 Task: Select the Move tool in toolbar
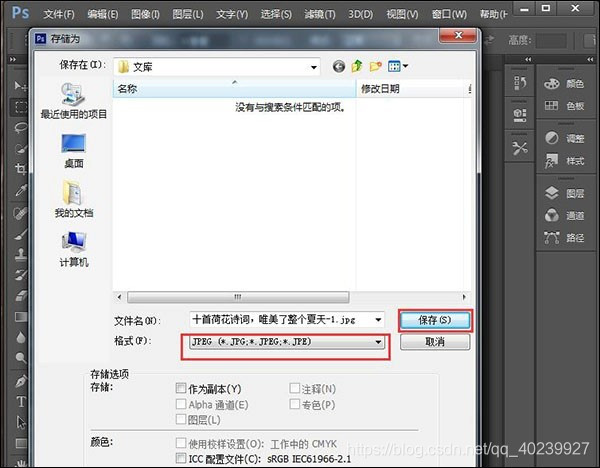coord(21,86)
